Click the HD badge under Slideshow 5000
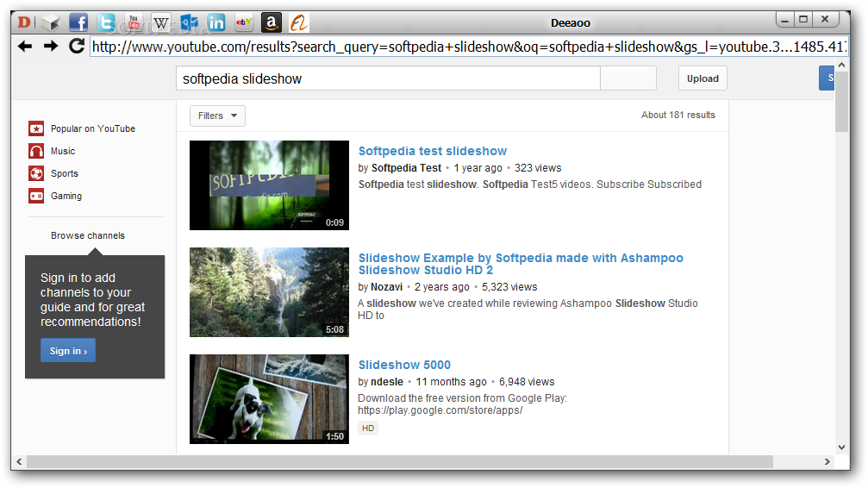Viewport: 868px width, 488px height. click(x=368, y=429)
